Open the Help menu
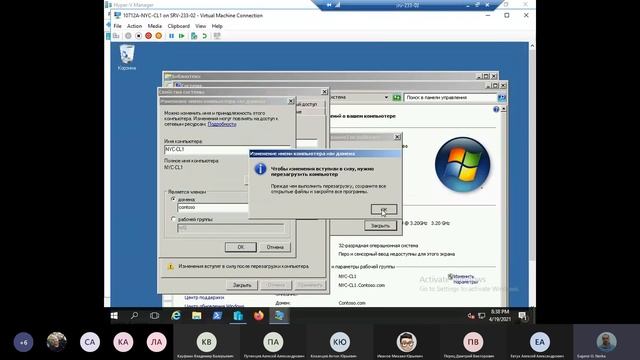The height and width of the screenshot is (360, 640). (217, 26)
